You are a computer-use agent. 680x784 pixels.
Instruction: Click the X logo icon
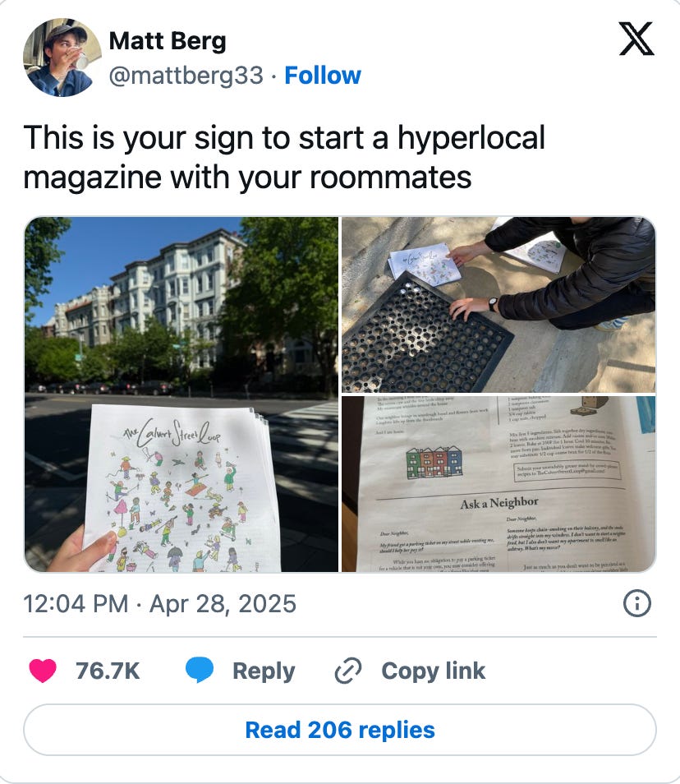(x=636, y=39)
